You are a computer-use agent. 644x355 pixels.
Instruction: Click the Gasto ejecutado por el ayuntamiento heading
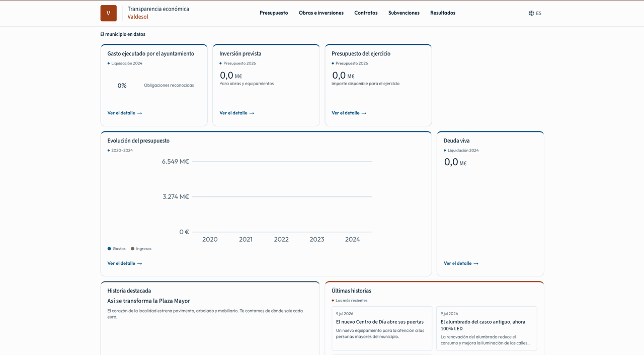151,54
